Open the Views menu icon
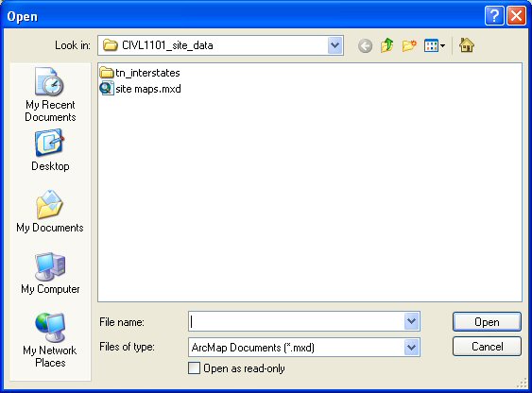Viewport: 532px width, 393px height. coord(435,45)
